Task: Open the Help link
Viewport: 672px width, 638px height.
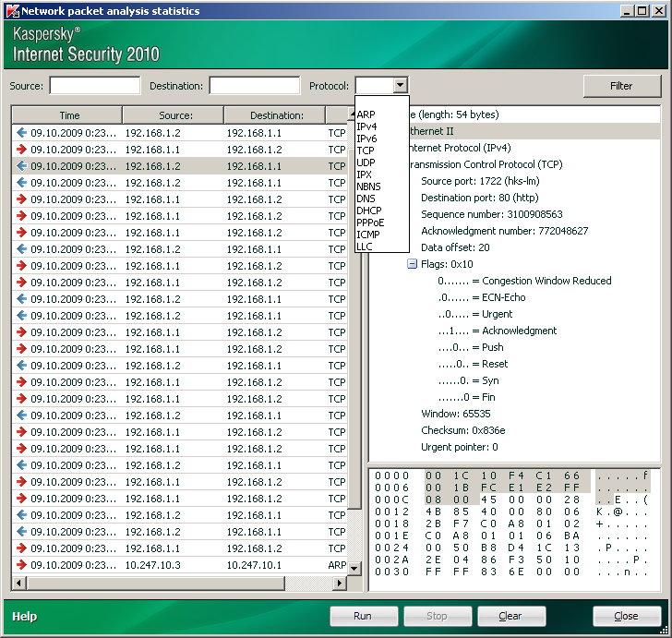Action: coord(24,616)
